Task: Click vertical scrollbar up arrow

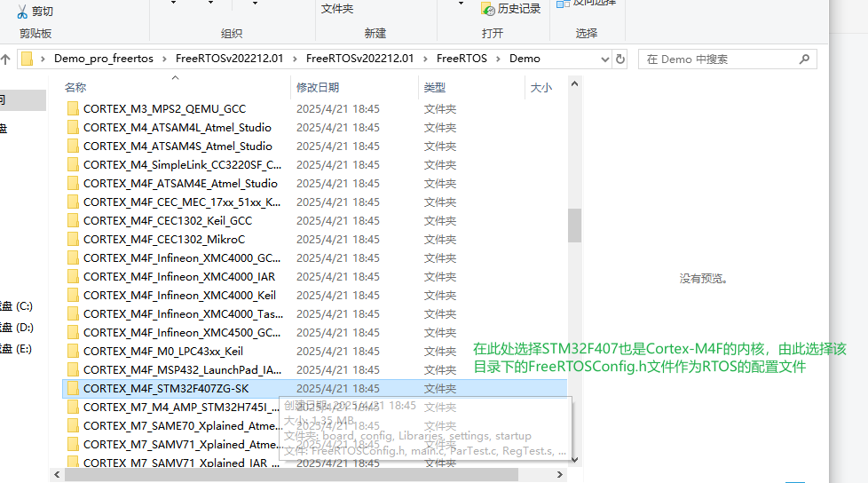Action: tap(574, 83)
